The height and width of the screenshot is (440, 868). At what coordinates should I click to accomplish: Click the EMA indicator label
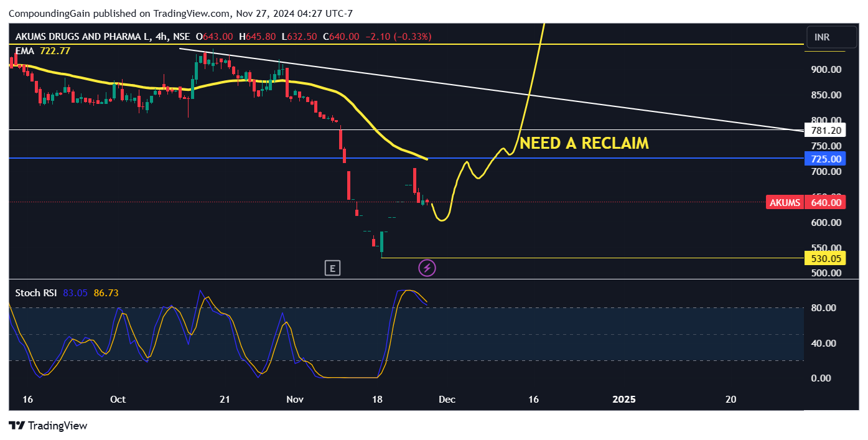(24, 50)
